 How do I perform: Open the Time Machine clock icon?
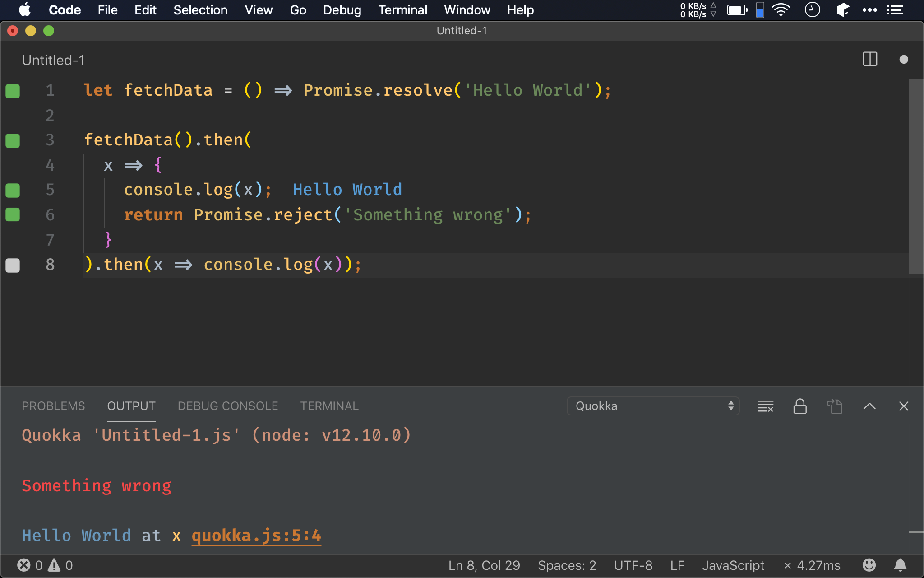coord(812,9)
